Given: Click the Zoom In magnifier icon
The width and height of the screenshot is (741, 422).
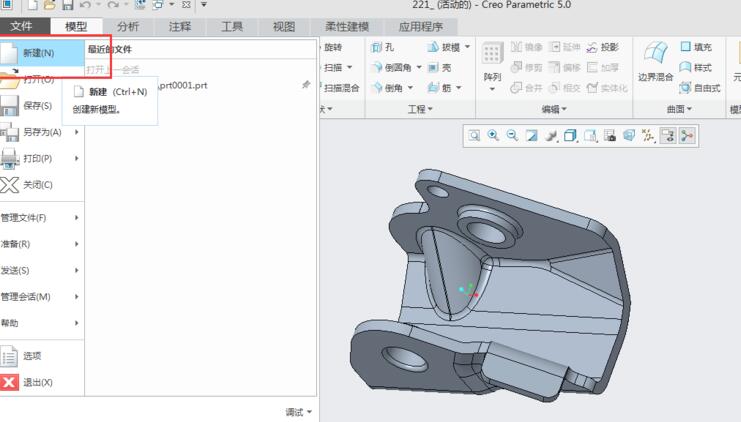Looking at the screenshot, I should [493, 136].
